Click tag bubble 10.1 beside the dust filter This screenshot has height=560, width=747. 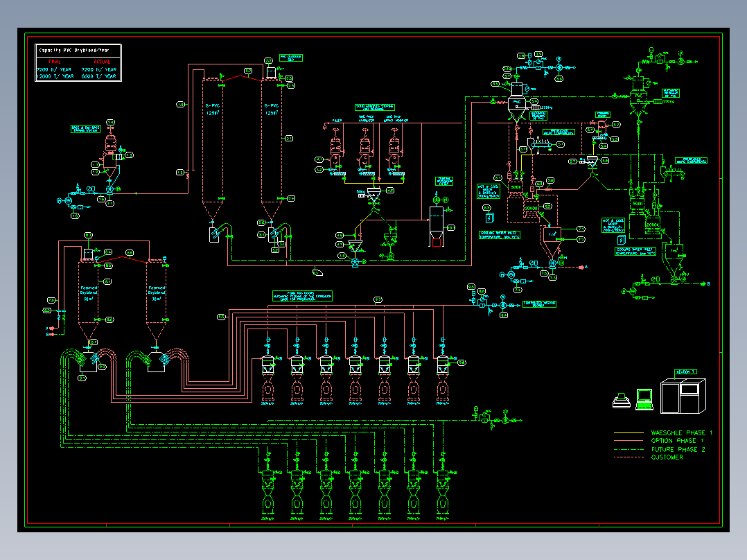(x=450, y=228)
